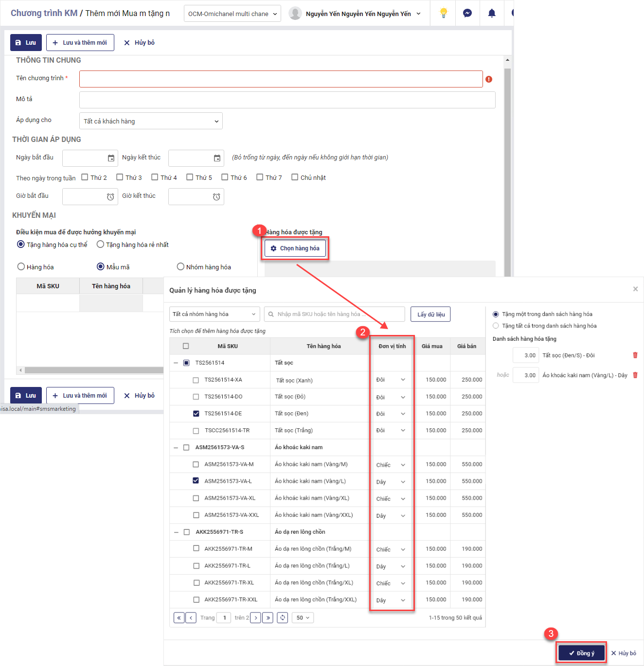
Task: Open the Tất cả nhóm hàng hóa dropdown
Action: point(215,314)
